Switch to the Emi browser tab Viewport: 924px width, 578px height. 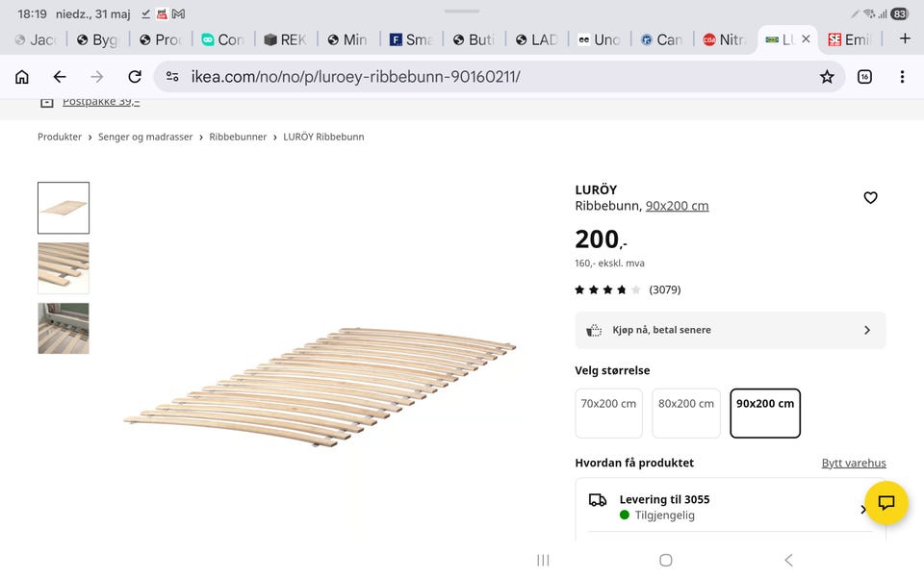click(849, 39)
